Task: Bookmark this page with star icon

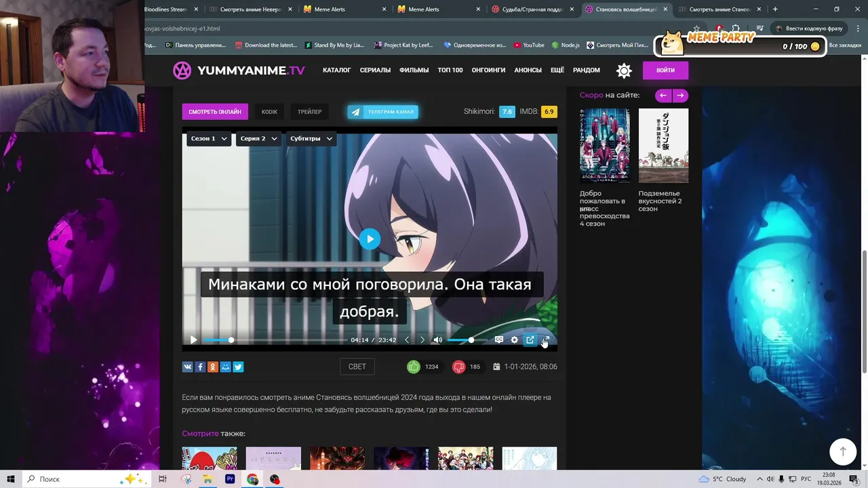Action: pyautogui.click(x=696, y=28)
